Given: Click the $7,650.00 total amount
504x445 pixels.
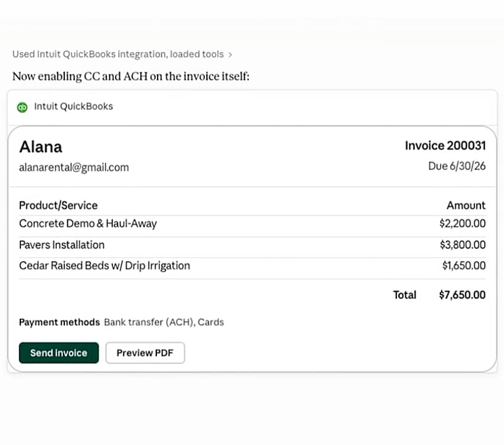Looking at the screenshot, I should 462,295.
